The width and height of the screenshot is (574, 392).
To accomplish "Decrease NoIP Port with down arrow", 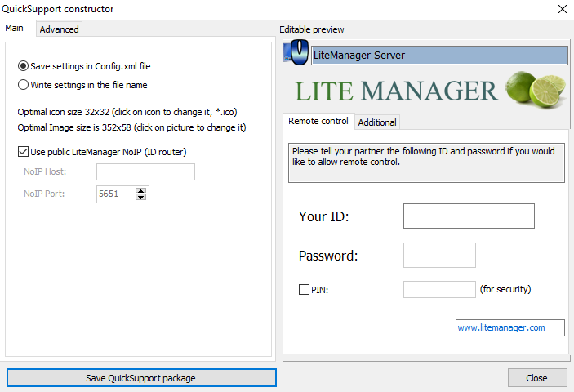I will click(x=141, y=198).
